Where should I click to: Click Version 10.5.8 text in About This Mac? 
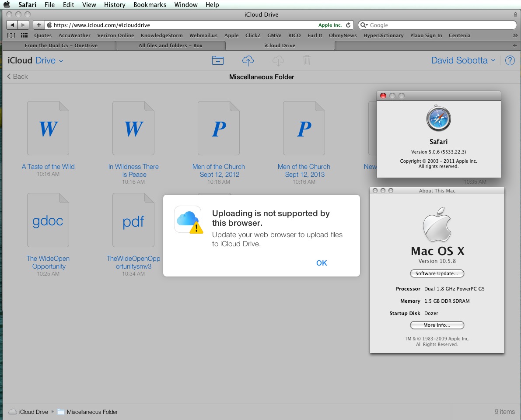[x=437, y=261]
